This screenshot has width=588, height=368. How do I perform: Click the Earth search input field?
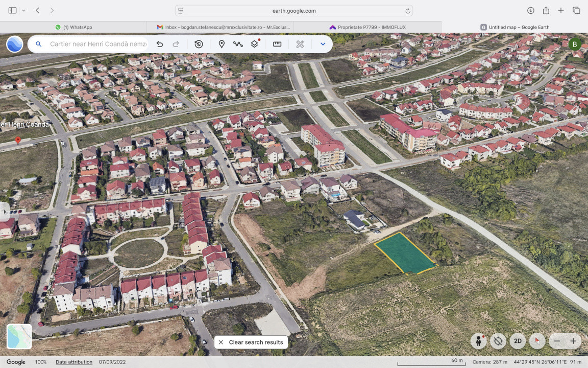point(98,44)
